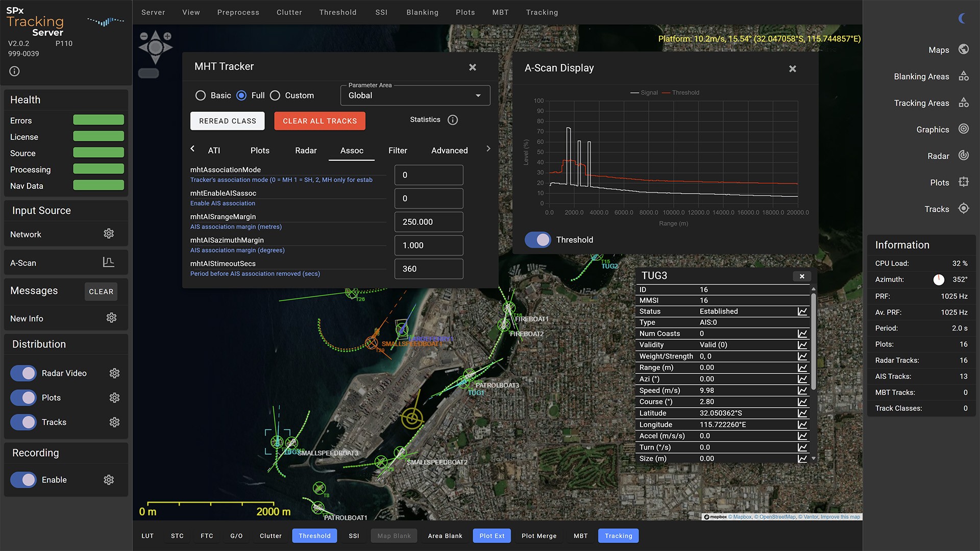Image resolution: width=980 pixels, height=551 pixels.
Task: Open Latitude history graph icon for TUG3
Action: (802, 413)
